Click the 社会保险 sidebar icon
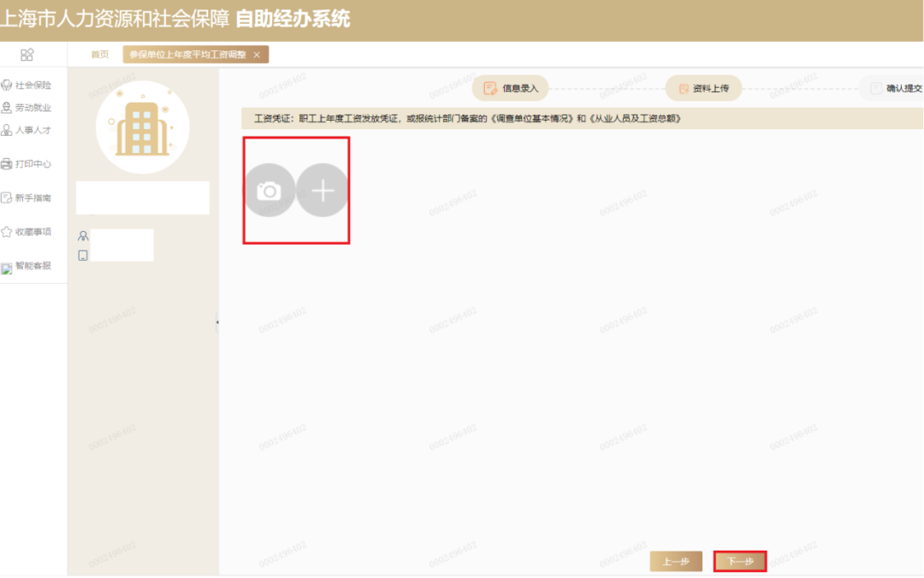This screenshot has height=578, width=924. coord(7,86)
